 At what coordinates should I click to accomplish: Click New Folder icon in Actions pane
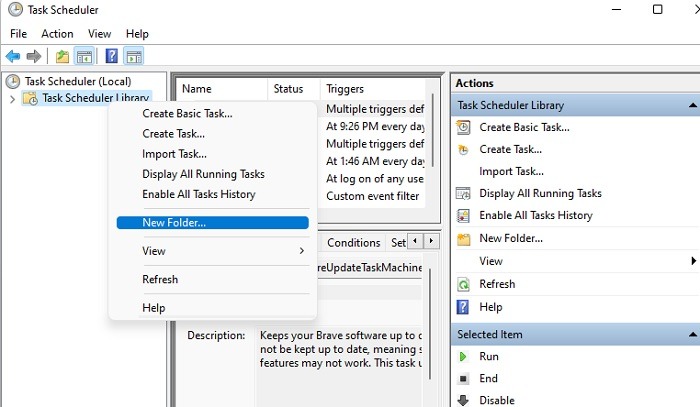point(463,239)
